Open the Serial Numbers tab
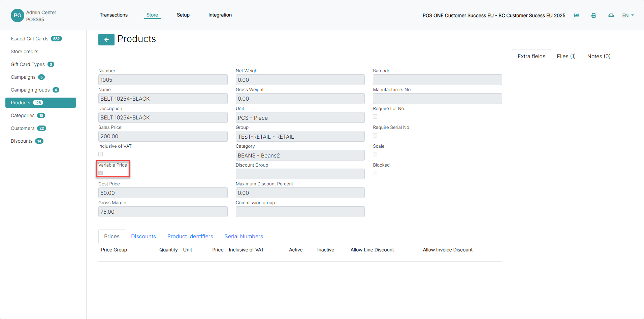 click(x=244, y=236)
